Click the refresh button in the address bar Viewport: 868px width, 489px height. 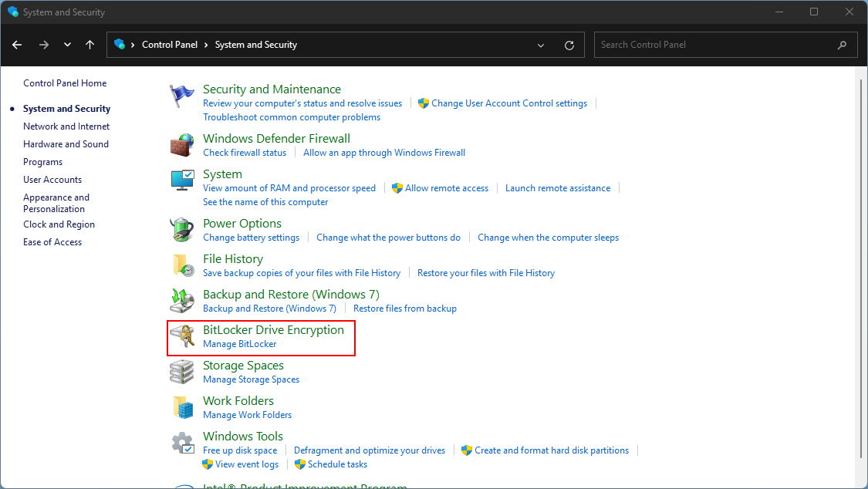[569, 45]
